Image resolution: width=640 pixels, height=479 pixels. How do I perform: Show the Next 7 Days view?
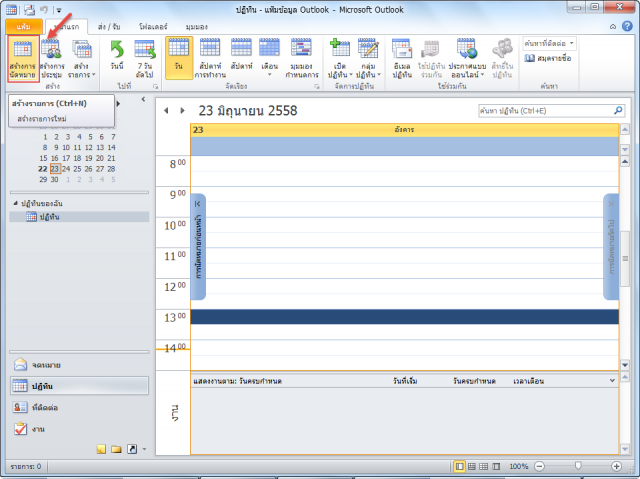[x=145, y=58]
